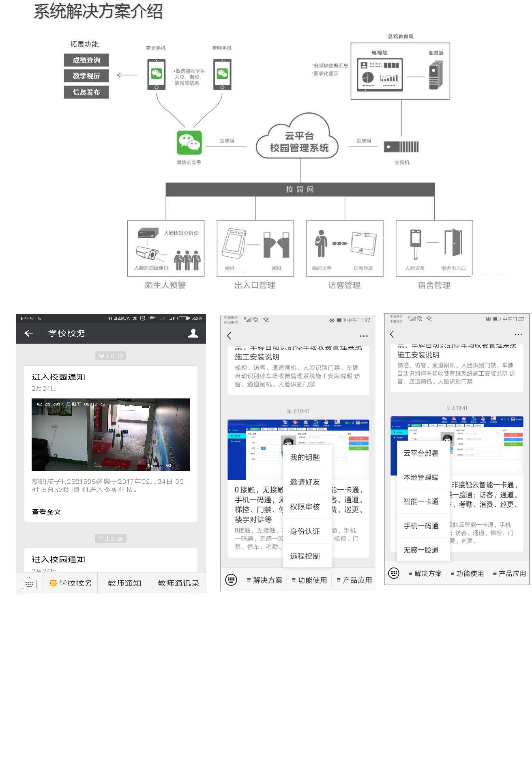Click the 成绩查询 button in the diagram
The height and width of the screenshot is (779, 532).
86,60
